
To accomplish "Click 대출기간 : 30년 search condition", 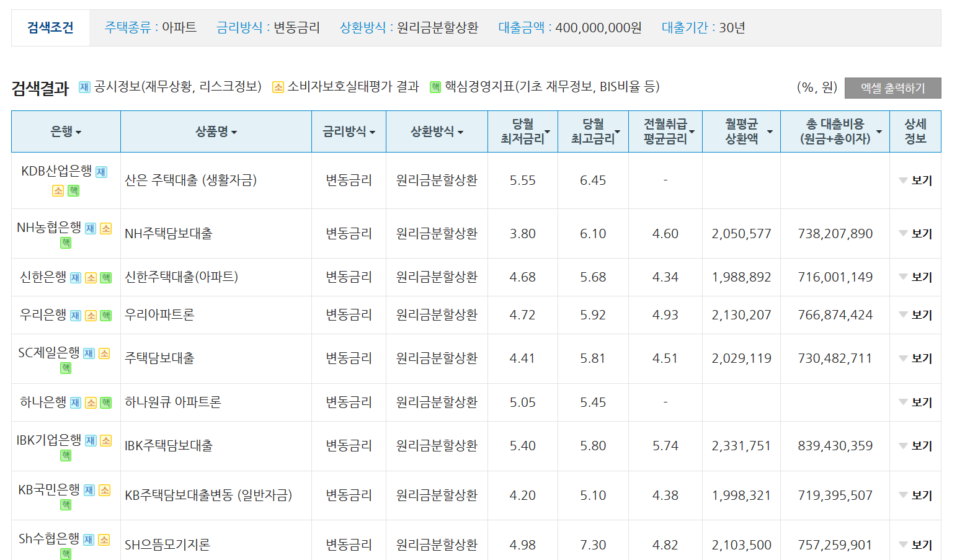I will click(x=703, y=28).
